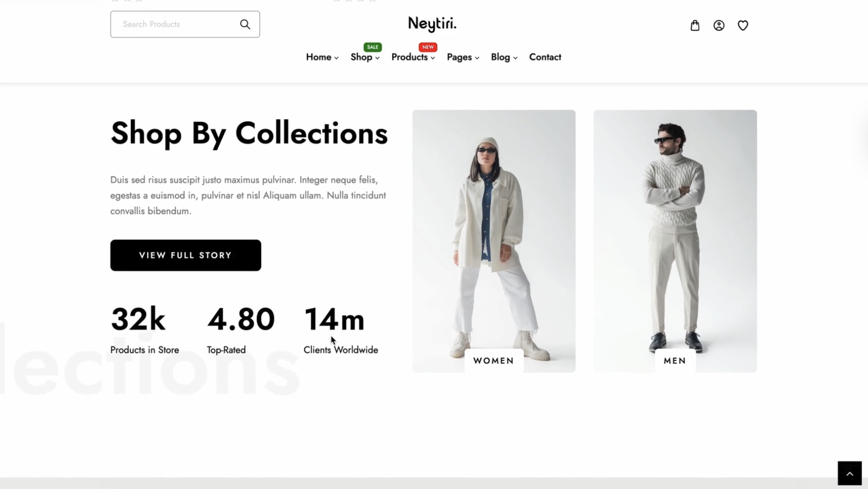Click the View Full Story button
Screen dimensions: 868x489
pos(186,255)
